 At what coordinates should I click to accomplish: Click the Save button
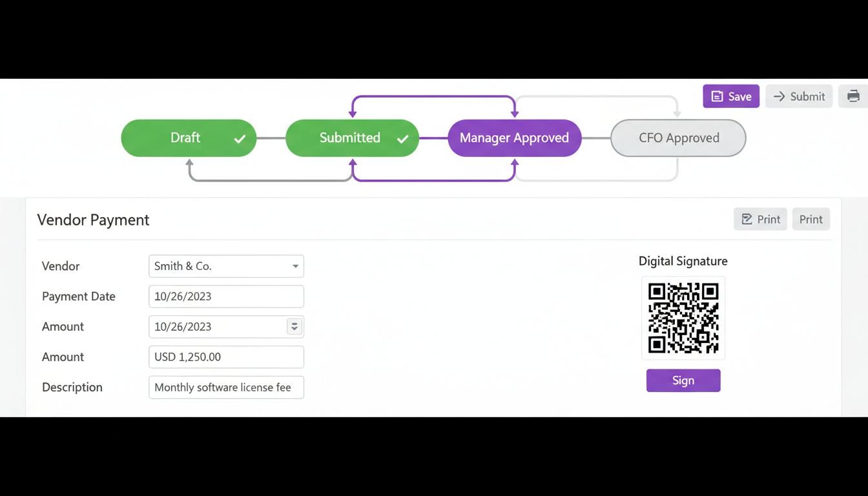(730, 96)
